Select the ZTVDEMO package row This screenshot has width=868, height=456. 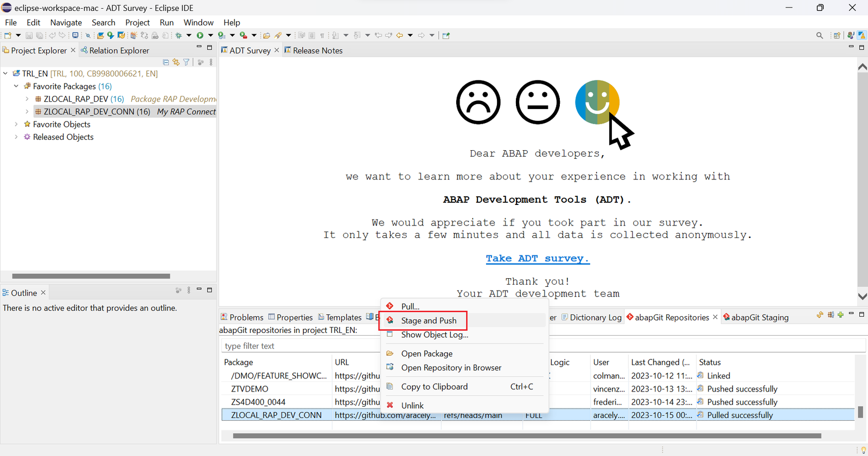538,389
